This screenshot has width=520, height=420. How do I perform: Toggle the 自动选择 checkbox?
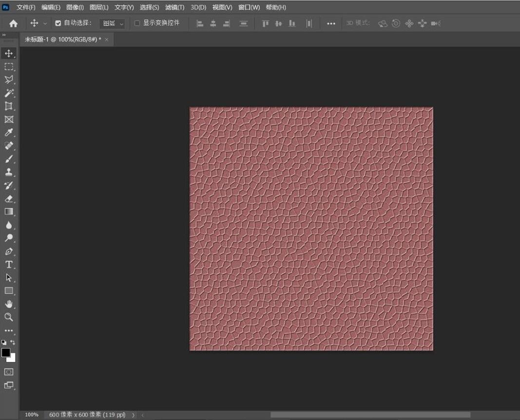pyautogui.click(x=58, y=22)
